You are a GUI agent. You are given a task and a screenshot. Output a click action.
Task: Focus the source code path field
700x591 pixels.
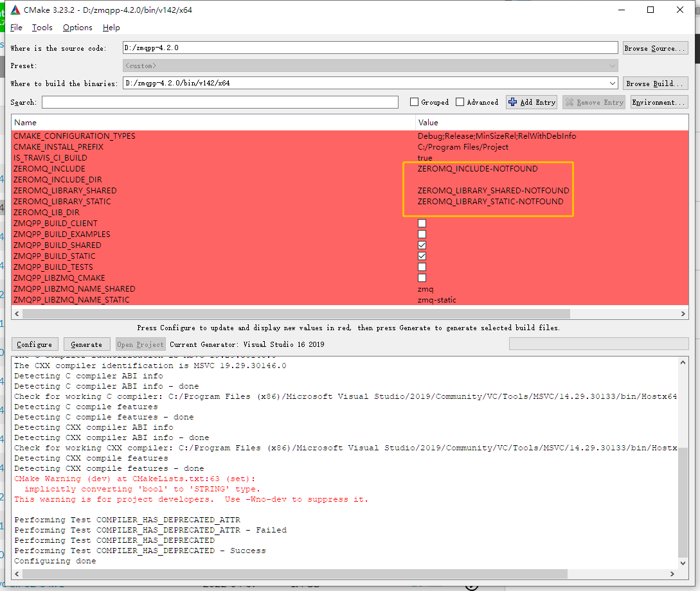point(370,48)
